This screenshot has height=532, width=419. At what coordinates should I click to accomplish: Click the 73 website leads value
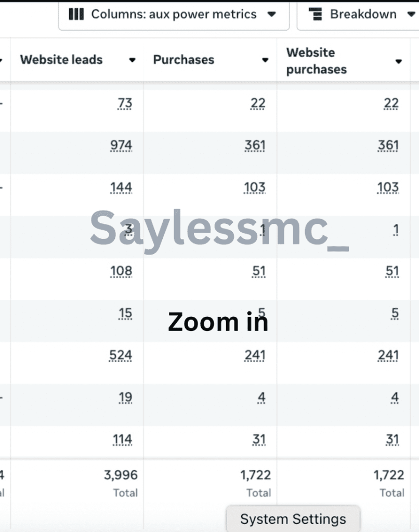pos(125,103)
